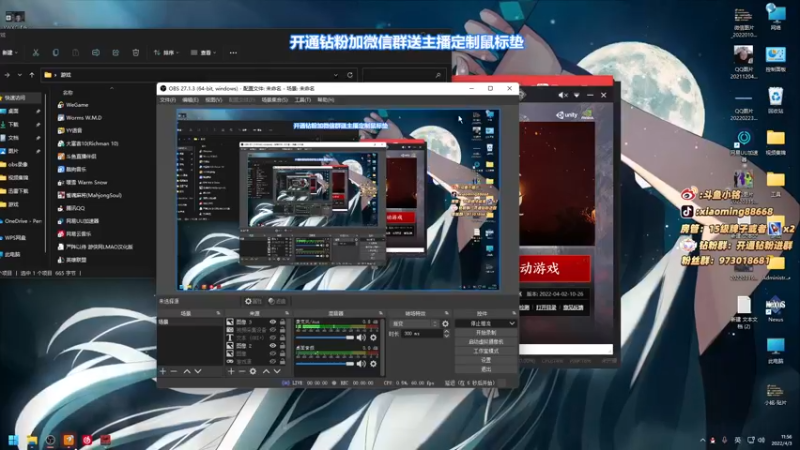Toggle lock for 图像 2 source
This screenshot has height=450, width=800.
(x=282, y=345)
